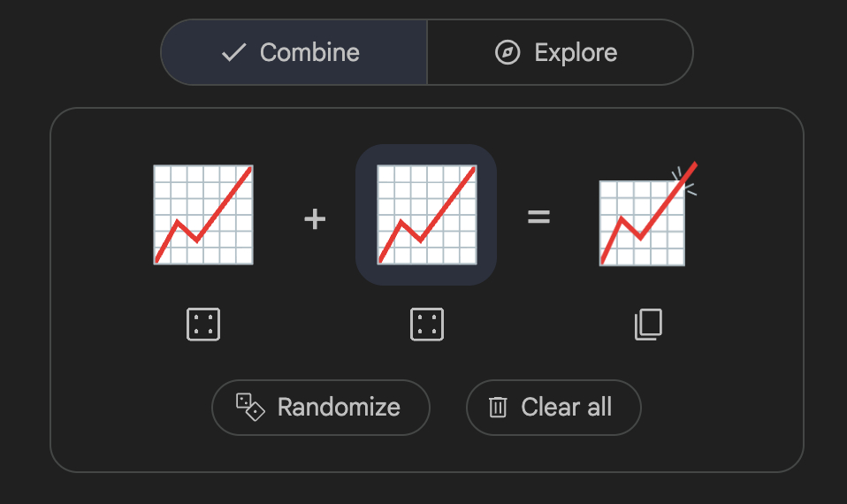Click the checkmark icon beside Combine
The width and height of the screenshot is (847, 504).
point(233,52)
